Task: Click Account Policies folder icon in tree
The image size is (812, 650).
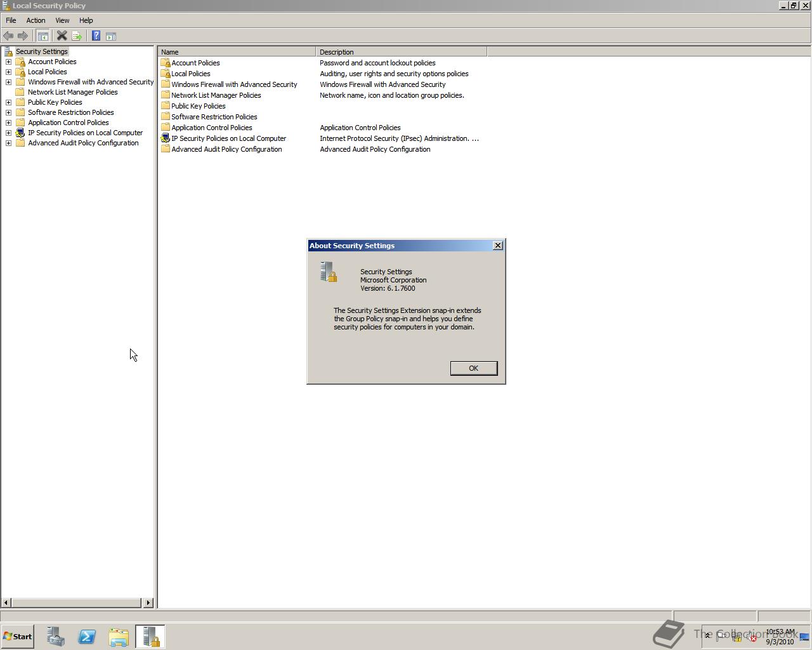Action: pyautogui.click(x=20, y=62)
